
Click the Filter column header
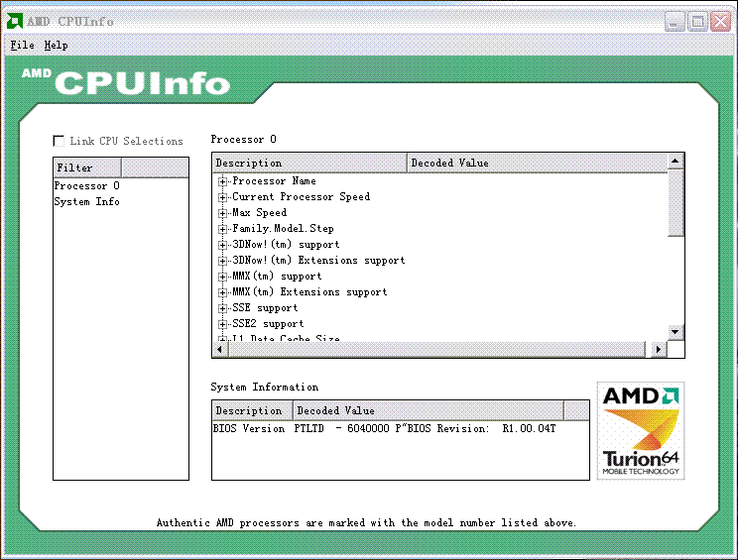[87, 168]
